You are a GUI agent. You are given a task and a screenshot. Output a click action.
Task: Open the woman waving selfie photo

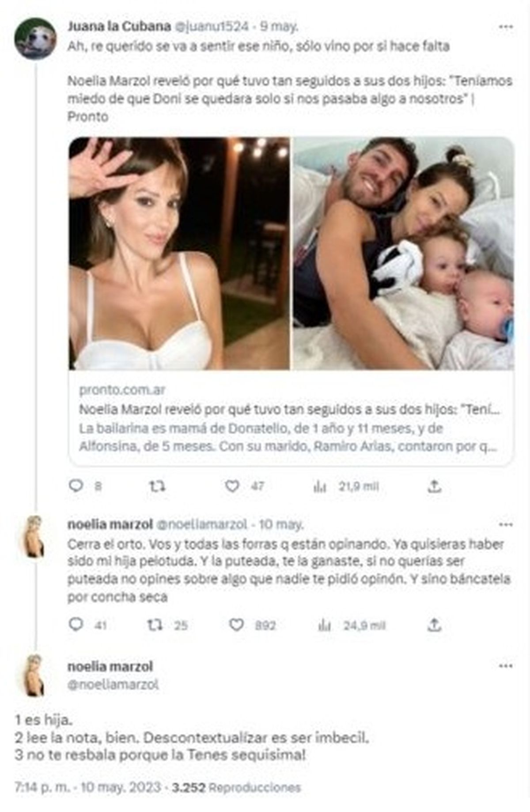click(179, 254)
